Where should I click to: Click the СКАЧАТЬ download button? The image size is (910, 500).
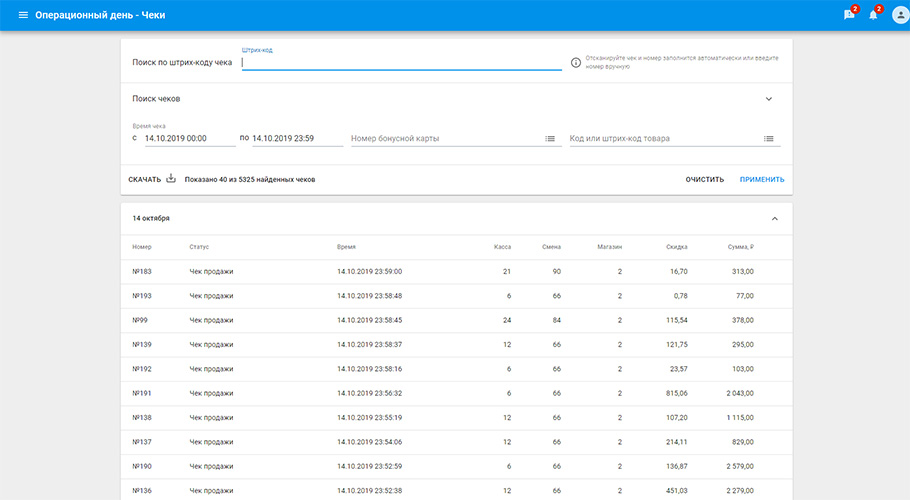pos(144,179)
